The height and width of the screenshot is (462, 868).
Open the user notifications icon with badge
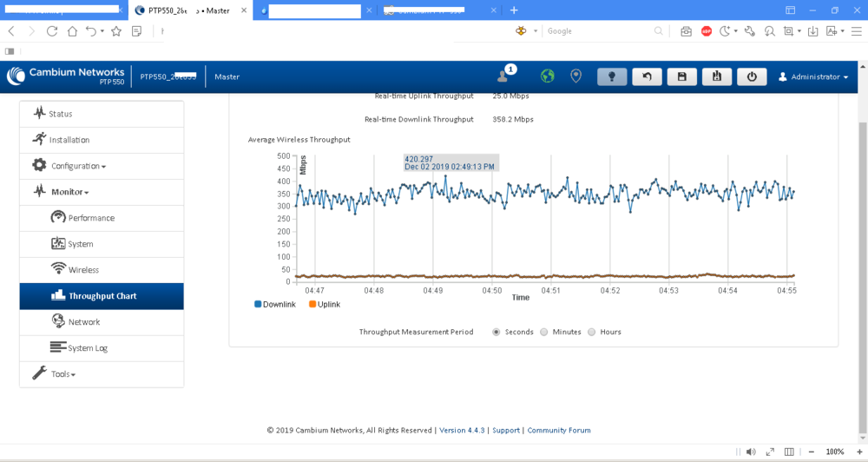click(x=503, y=76)
